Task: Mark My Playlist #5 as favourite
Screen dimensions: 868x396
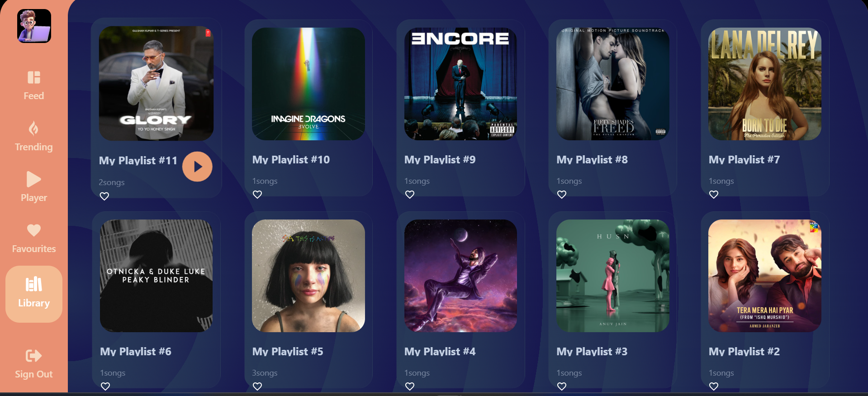Action: pyautogui.click(x=257, y=386)
